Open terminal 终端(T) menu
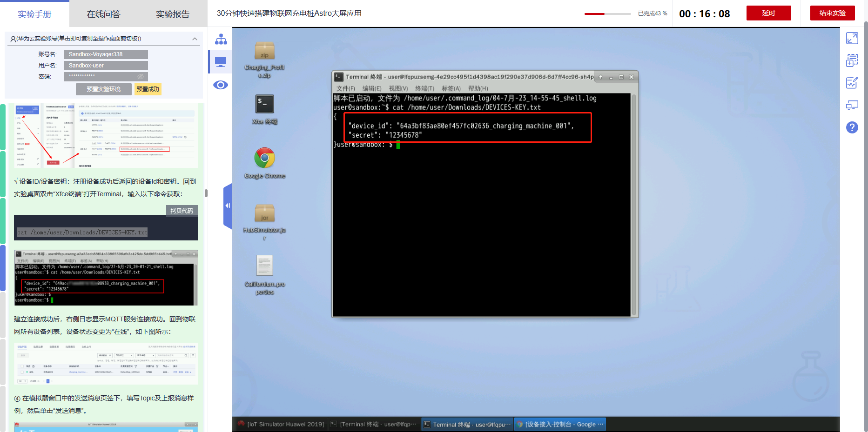The image size is (868, 432). click(424, 88)
